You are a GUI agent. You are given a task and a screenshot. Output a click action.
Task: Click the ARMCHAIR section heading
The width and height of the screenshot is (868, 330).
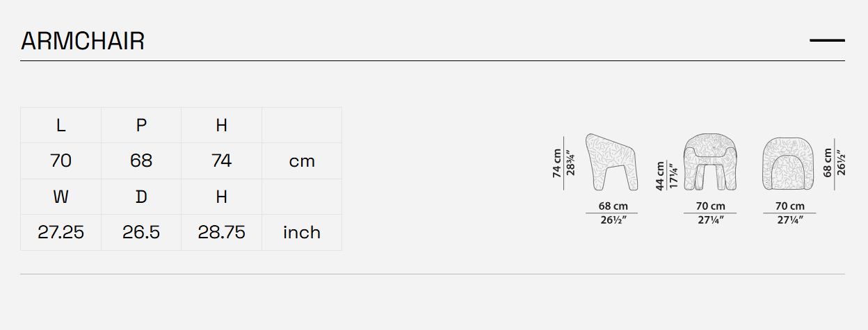click(83, 42)
